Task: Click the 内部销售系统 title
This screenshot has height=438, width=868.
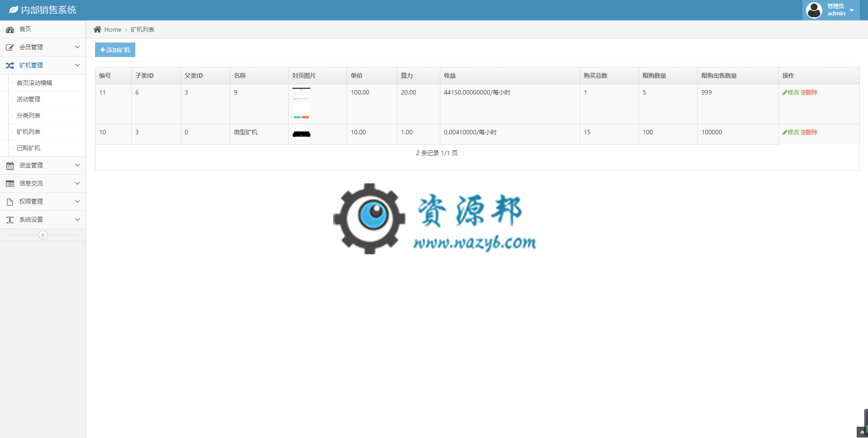Action: point(49,10)
